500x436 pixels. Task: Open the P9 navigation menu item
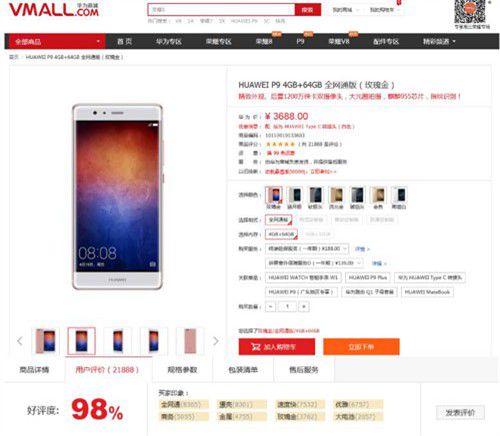[x=300, y=42]
